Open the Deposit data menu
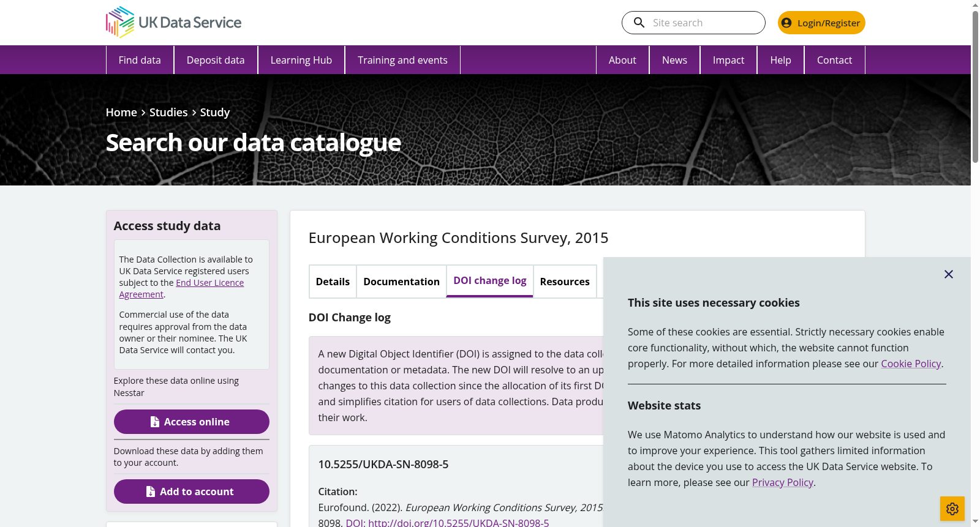This screenshot has width=980, height=527. (x=216, y=60)
